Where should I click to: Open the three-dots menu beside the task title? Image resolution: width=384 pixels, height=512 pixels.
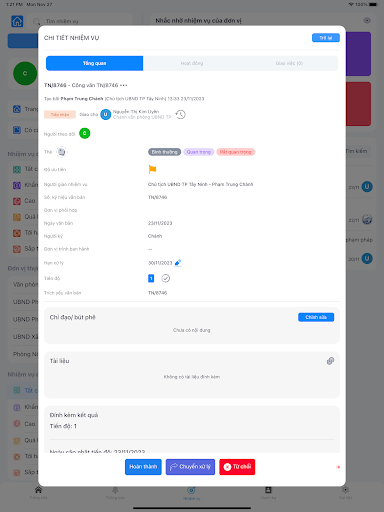[x=124, y=85]
